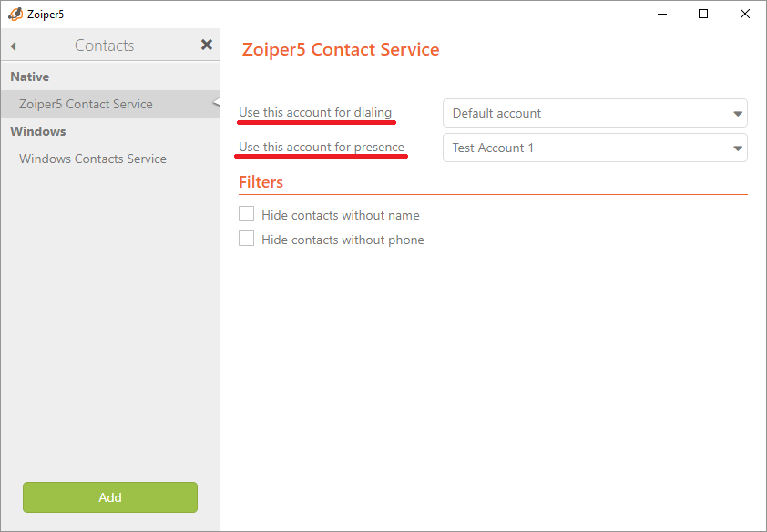The width and height of the screenshot is (767, 532).
Task: Enable Hide contacts without phone
Action: coord(246,239)
